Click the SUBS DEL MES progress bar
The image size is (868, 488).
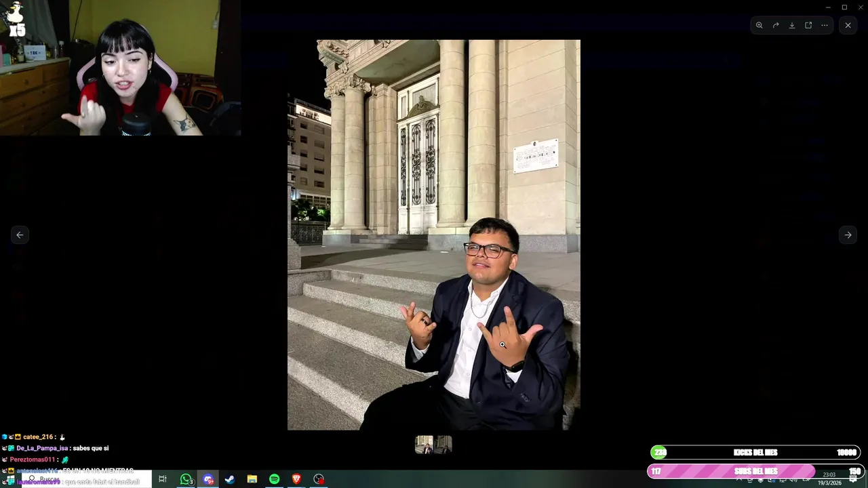pos(755,471)
